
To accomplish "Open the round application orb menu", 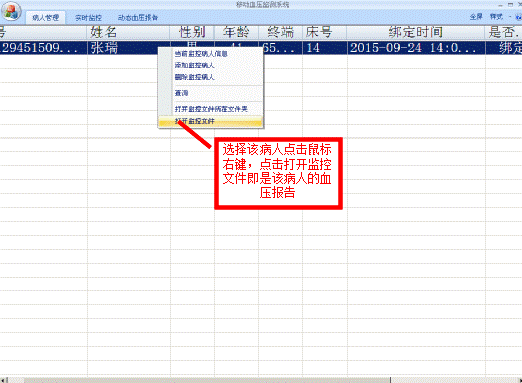I will coord(11,12).
